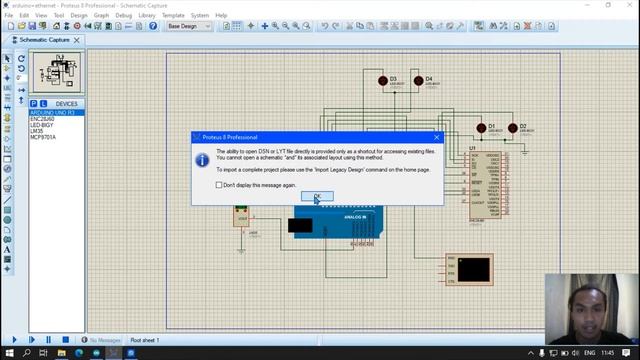
Task: Close the Proteus 8 Professional dialog
Action: (x=436, y=137)
